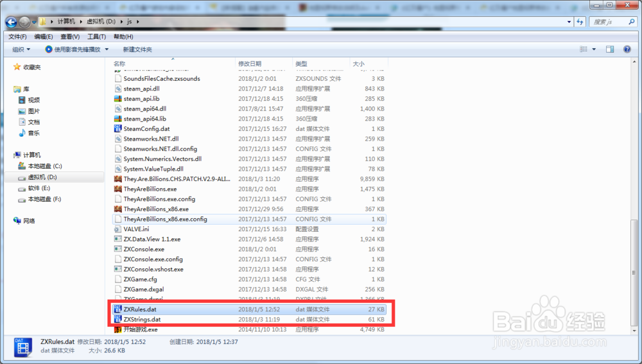Toggle the preview pane button
The image size is (642, 364).
[610, 49]
